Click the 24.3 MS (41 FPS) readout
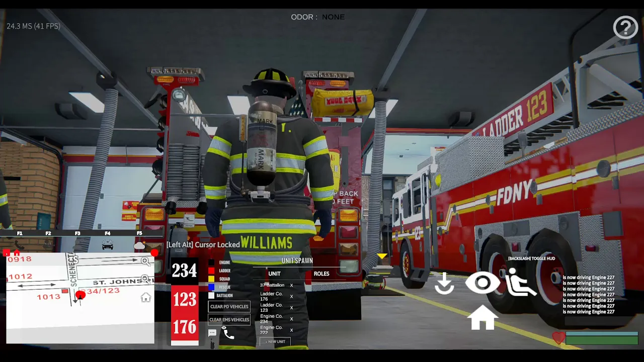The image size is (644, 362). click(33, 26)
